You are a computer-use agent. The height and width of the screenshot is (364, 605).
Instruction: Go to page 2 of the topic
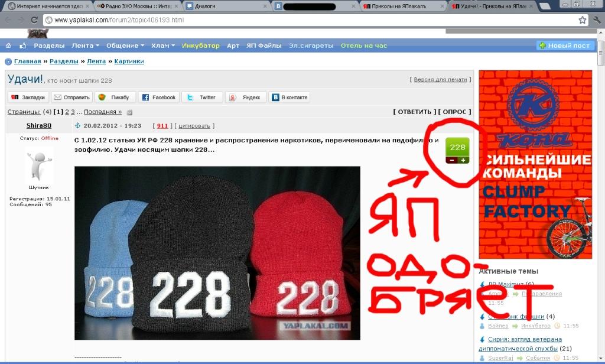click(x=67, y=112)
